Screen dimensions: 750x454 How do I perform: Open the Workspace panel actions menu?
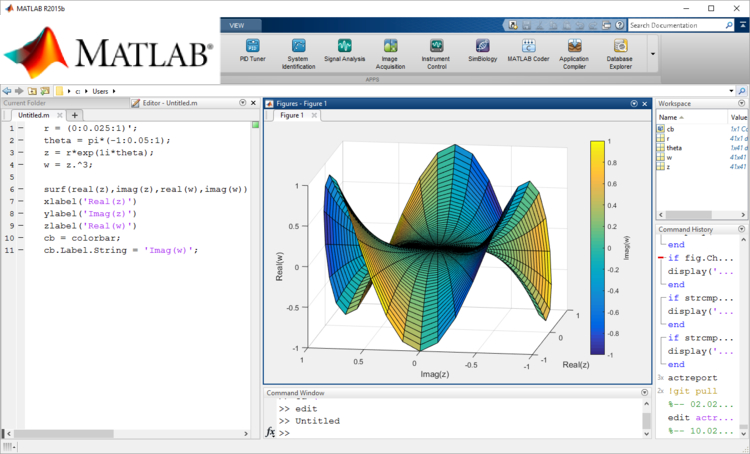[741, 103]
